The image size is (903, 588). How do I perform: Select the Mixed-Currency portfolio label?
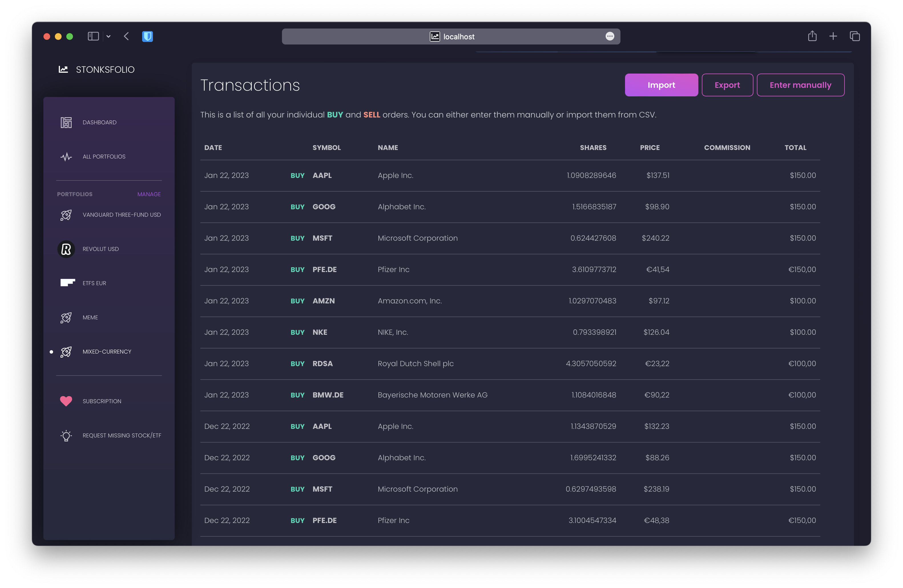[107, 352]
